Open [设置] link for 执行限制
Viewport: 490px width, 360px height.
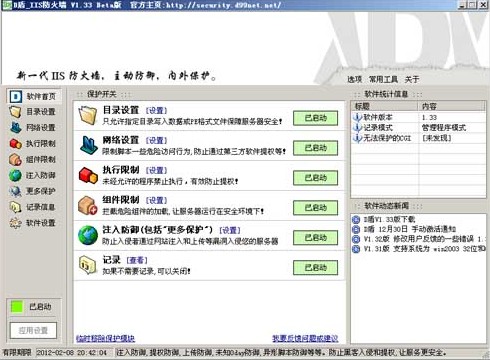click(x=156, y=170)
